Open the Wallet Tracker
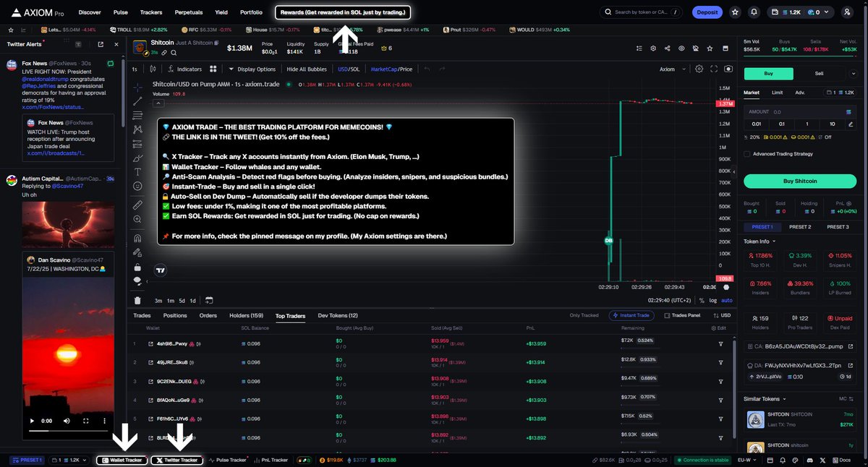 124,460
